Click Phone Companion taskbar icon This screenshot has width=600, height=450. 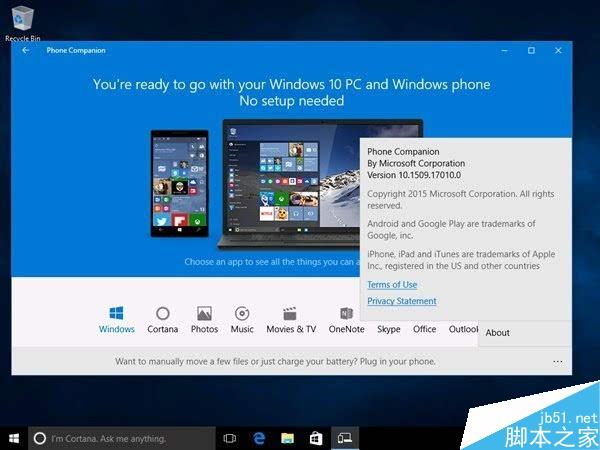345,439
